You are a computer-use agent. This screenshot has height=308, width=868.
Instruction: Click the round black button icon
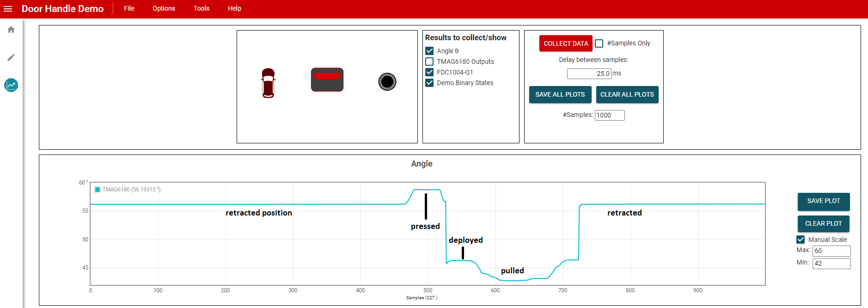click(x=387, y=82)
